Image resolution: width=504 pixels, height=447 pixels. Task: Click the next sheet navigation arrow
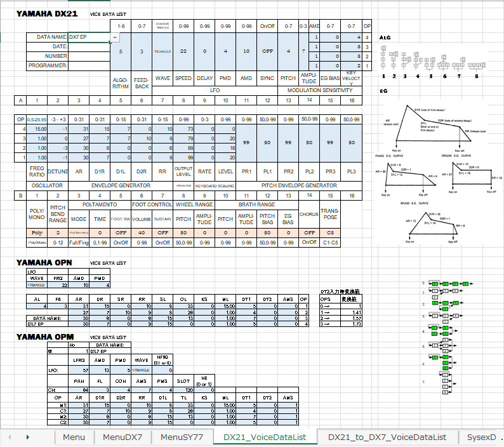[x=28, y=437]
